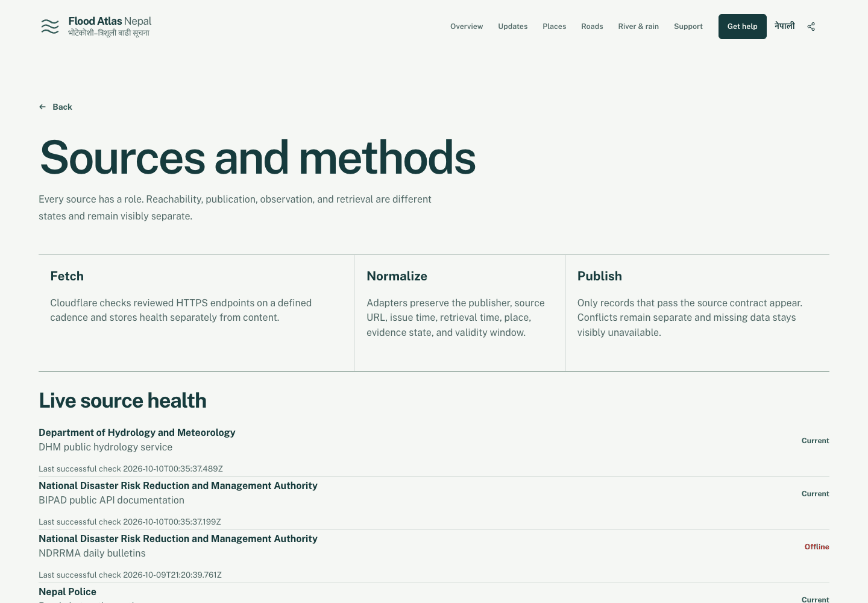Select the Normalize heading

click(x=397, y=276)
